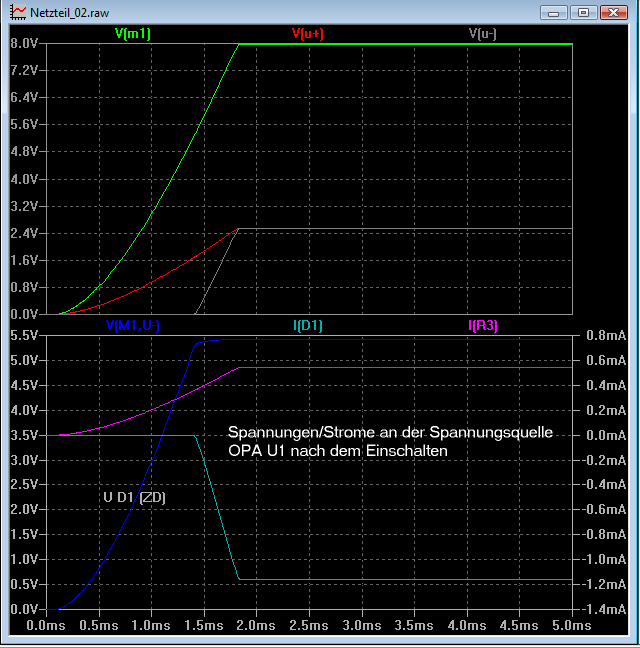Click the Netzteil_02.raw window title
The height and width of the screenshot is (648, 640).
pos(69,13)
